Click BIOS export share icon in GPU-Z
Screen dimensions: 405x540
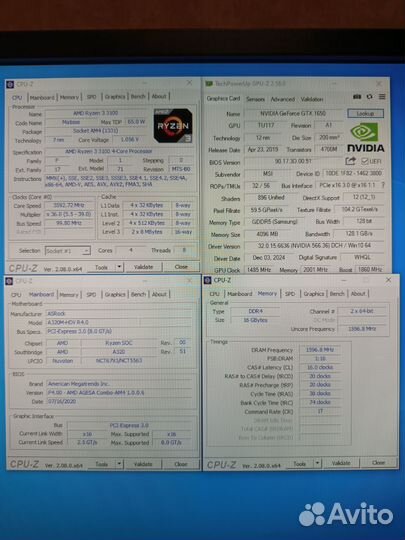pyautogui.click(x=351, y=161)
